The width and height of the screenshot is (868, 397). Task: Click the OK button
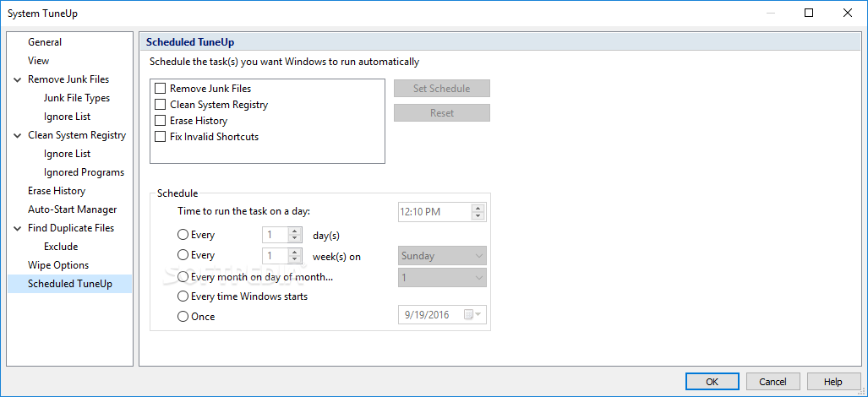[x=712, y=382]
